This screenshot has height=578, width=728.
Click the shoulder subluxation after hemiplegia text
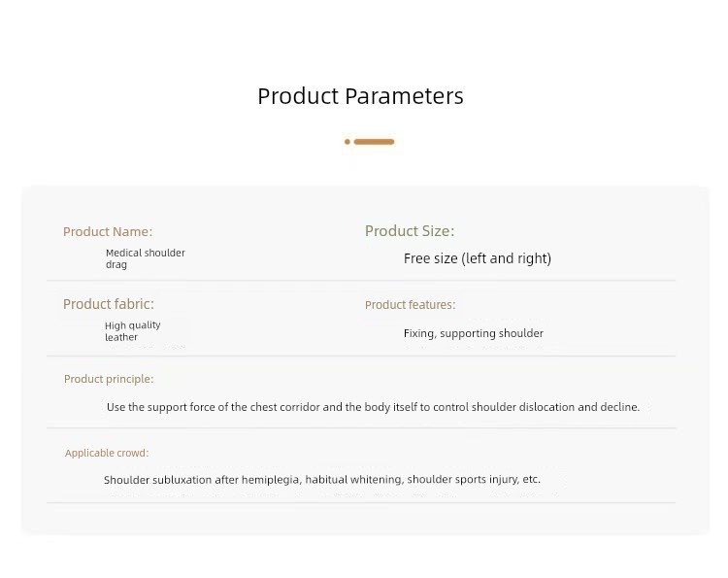click(322, 480)
